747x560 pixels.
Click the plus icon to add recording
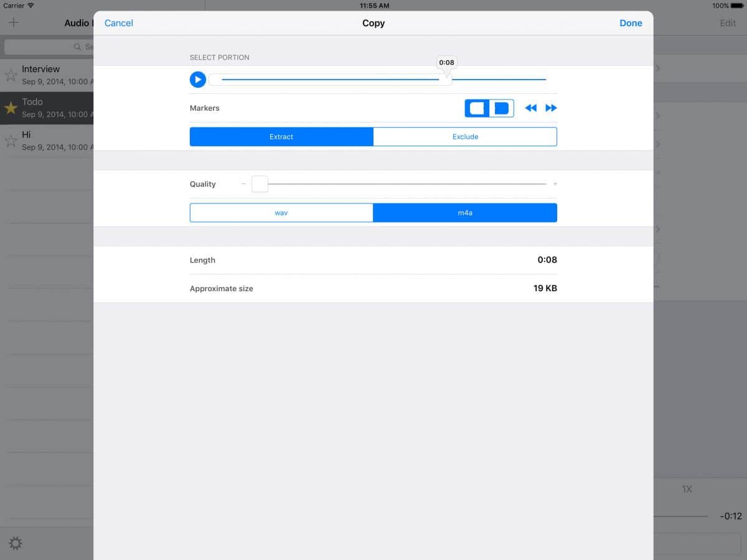coord(14,23)
